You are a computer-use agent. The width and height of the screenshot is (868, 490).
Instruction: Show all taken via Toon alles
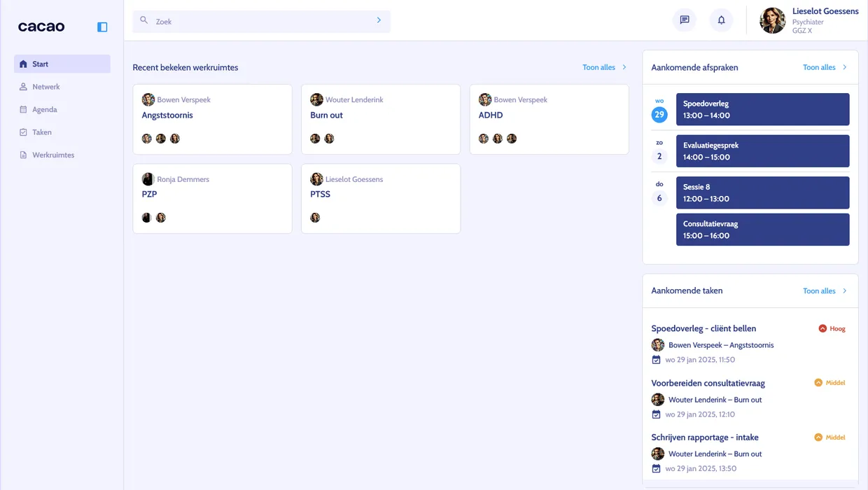click(x=819, y=290)
